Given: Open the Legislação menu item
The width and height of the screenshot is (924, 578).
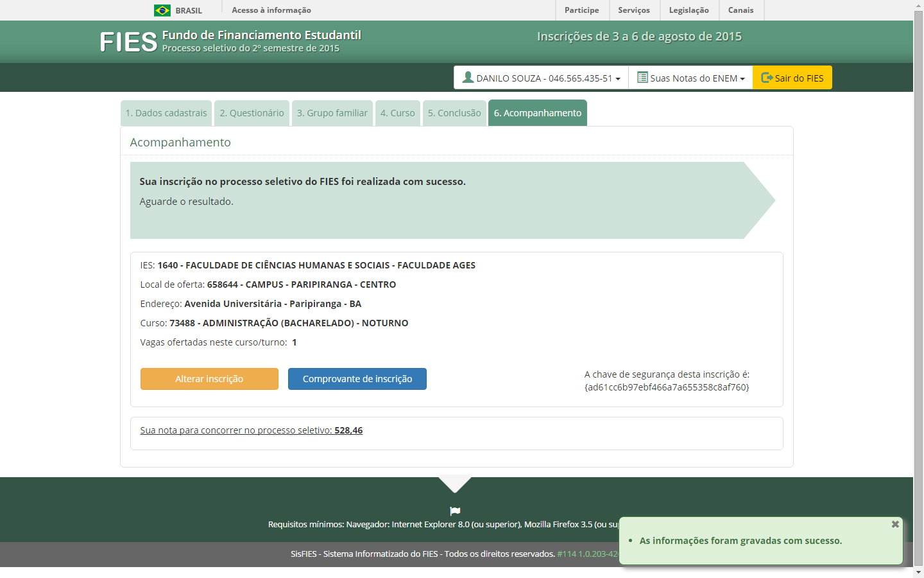Looking at the screenshot, I should [689, 10].
